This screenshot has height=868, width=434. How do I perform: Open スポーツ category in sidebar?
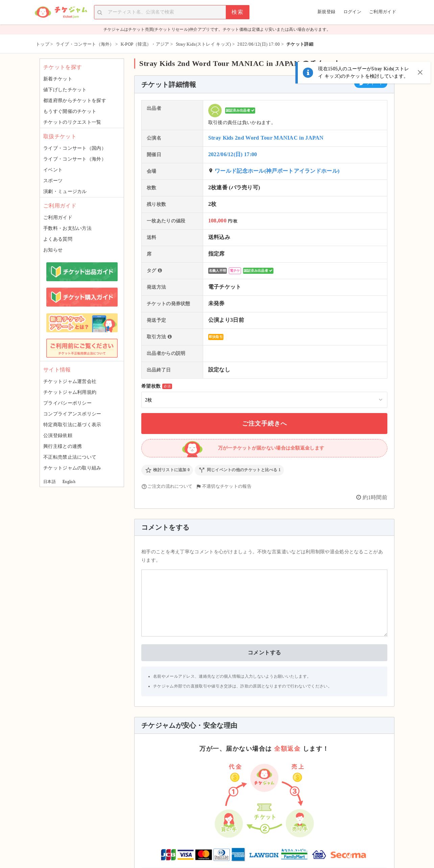[53, 180]
